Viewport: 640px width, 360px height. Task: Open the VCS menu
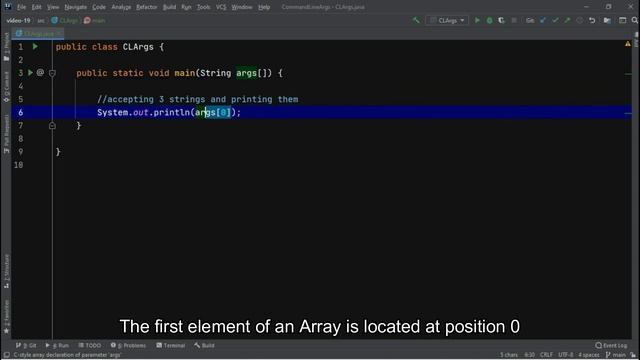point(221,7)
